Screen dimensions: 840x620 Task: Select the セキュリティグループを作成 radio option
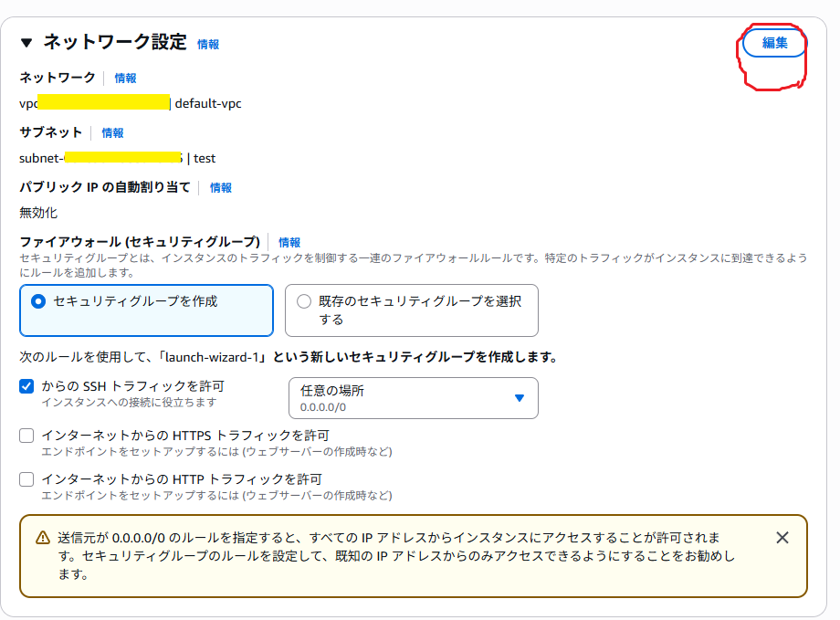38,301
